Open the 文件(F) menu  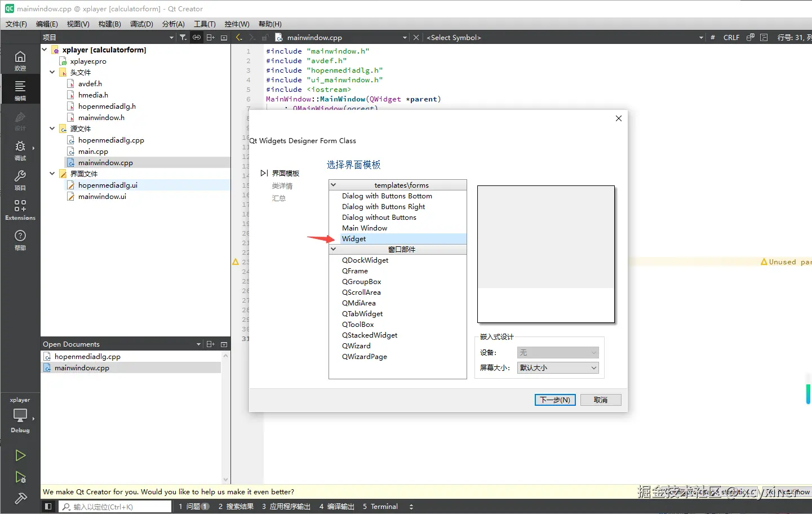point(16,24)
